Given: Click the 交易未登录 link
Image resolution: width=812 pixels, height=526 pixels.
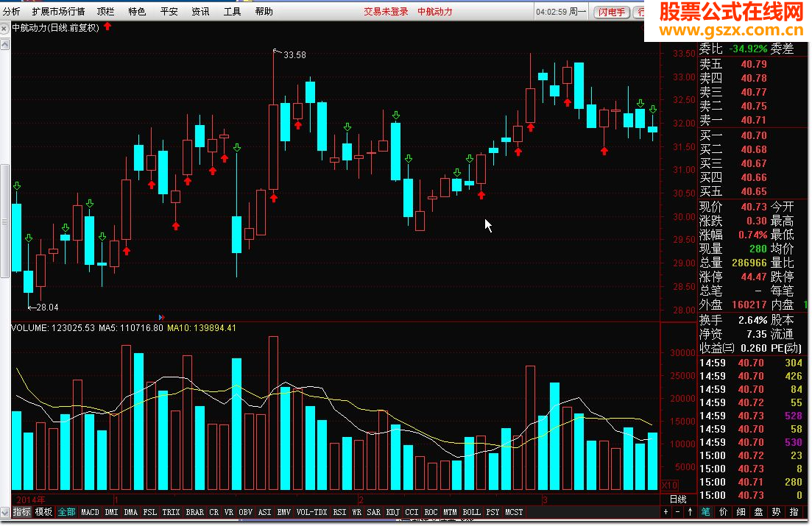Looking at the screenshot, I should point(386,11).
